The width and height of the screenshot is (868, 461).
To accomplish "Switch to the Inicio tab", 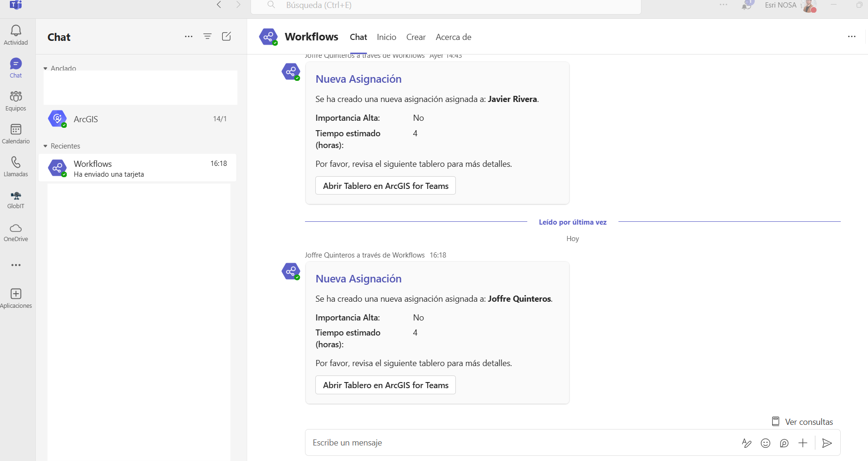I will click(386, 37).
